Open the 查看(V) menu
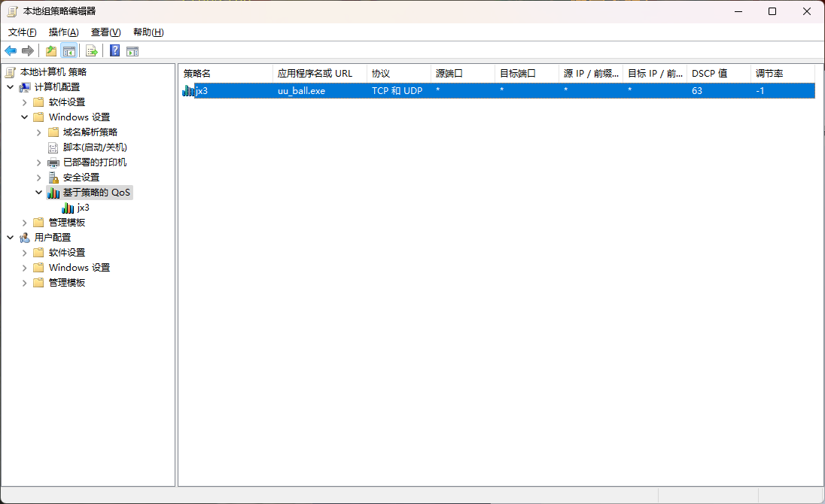The height and width of the screenshot is (504, 825). click(105, 32)
